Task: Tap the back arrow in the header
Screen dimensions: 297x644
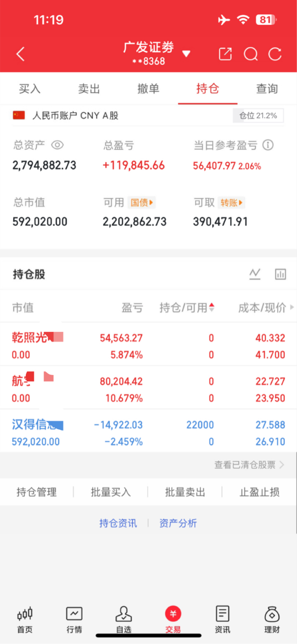Action: coord(20,54)
